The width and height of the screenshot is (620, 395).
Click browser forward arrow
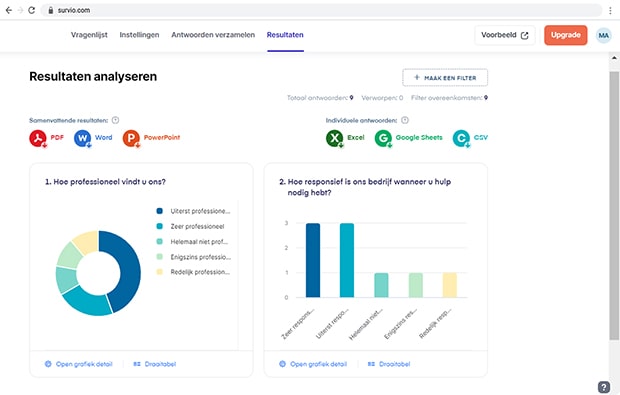click(x=20, y=10)
